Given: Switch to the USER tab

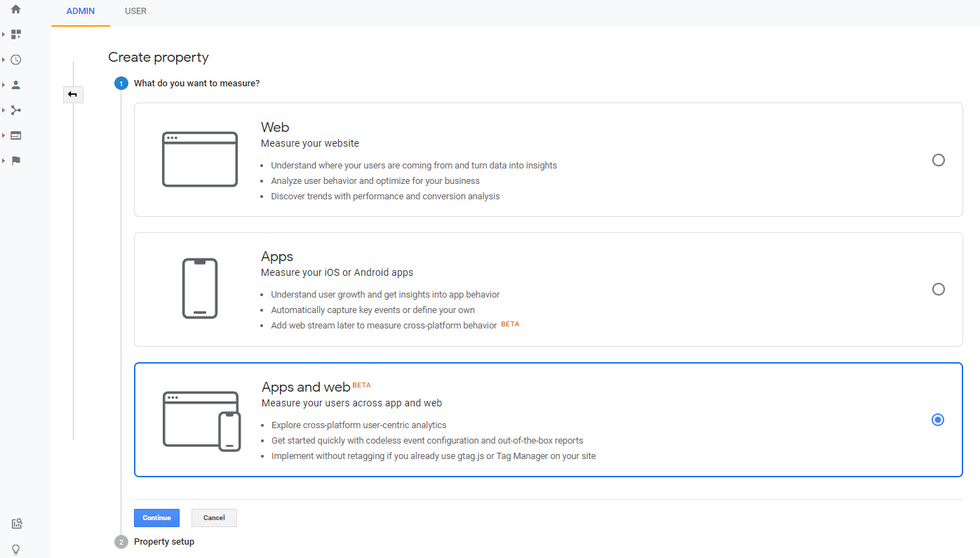Looking at the screenshot, I should pyautogui.click(x=135, y=12).
